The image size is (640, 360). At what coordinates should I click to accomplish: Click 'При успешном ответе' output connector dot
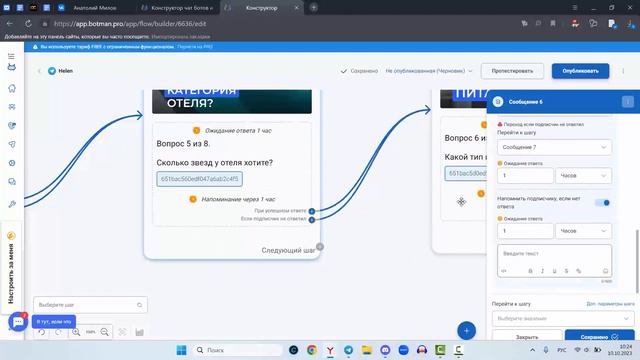312,211
